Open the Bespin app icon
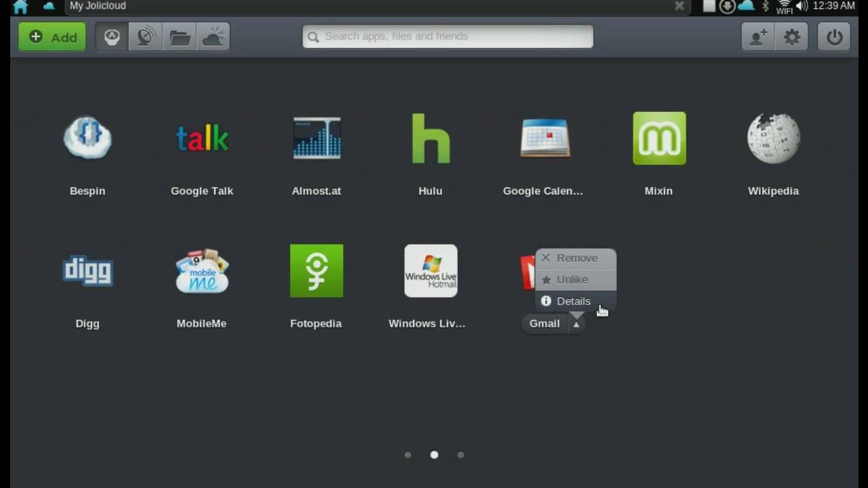 click(87, 138)
